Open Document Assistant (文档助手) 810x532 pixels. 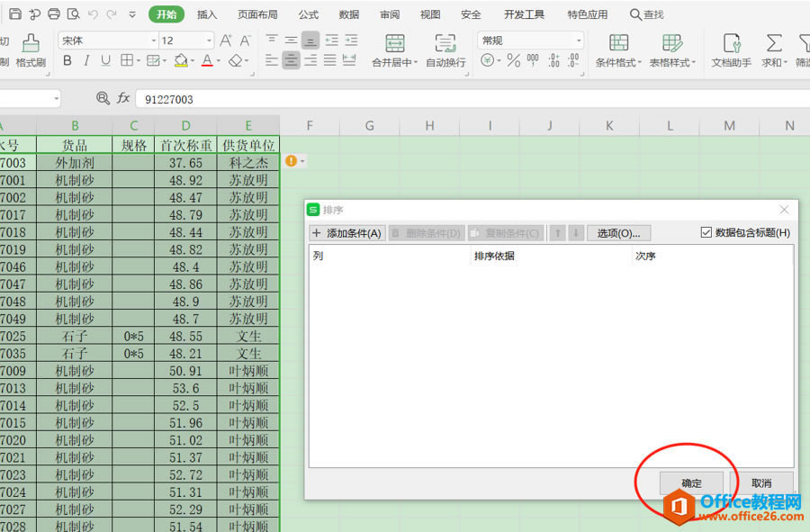pyautogui.click(x=731, y=50)
